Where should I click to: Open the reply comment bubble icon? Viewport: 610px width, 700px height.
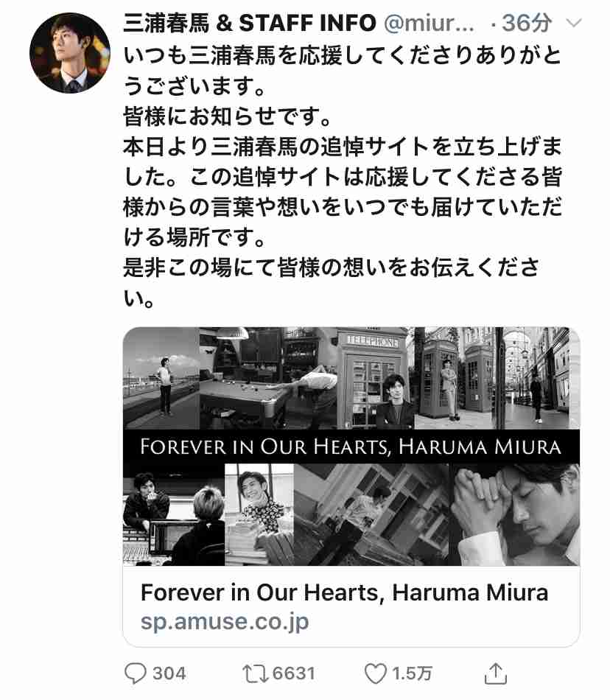(x=135, y=673)
